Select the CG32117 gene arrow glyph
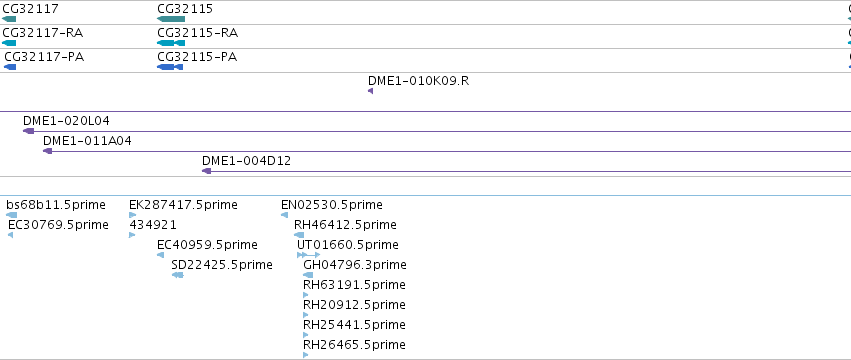Screen dimensions: 851x360 point(9,19)
